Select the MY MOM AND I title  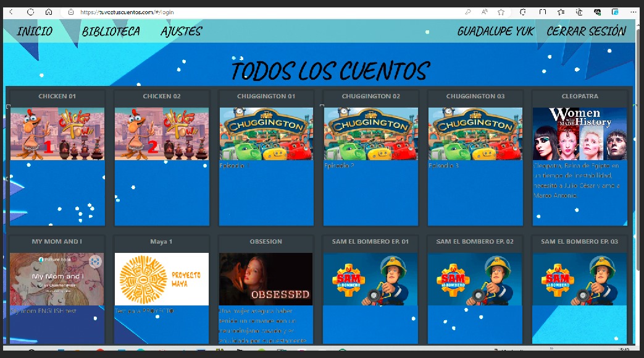pos(57,242)
